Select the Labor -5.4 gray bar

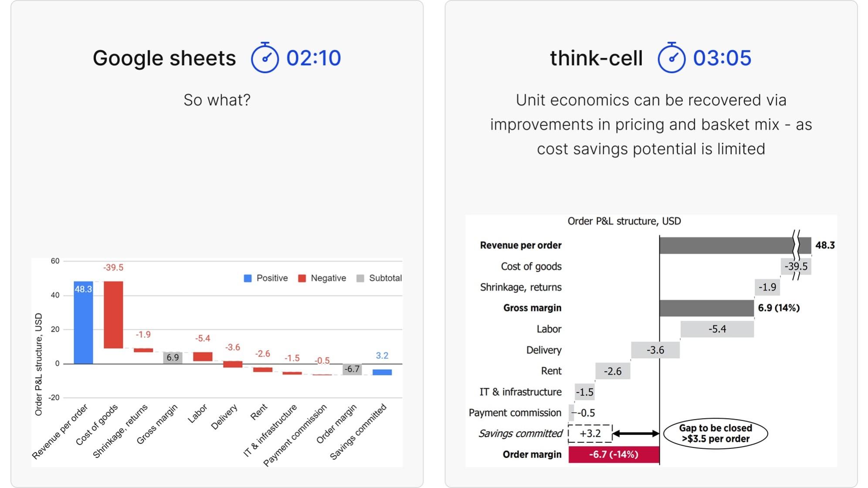(x=717, y=329)
